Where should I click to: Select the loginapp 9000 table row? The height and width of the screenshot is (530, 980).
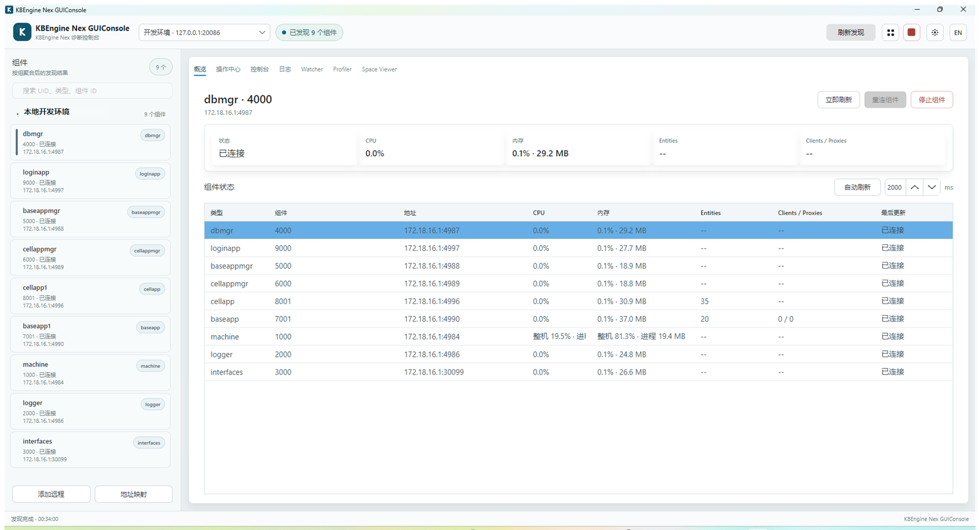tap(578, 248)
